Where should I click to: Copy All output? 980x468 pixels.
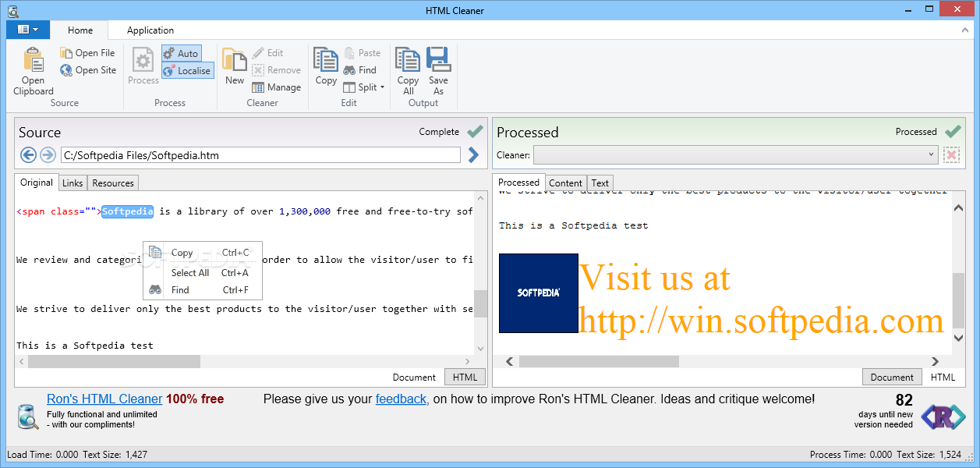(408, 71)
